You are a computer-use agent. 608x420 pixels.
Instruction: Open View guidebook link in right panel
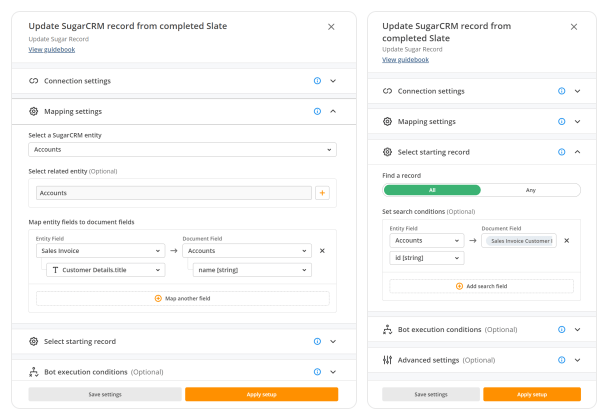(x=405, y=60)
